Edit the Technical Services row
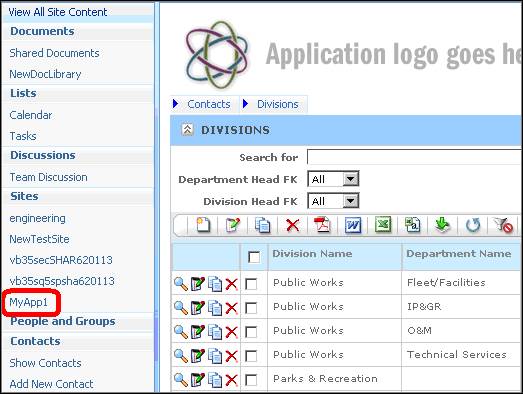 coord(197,356)
